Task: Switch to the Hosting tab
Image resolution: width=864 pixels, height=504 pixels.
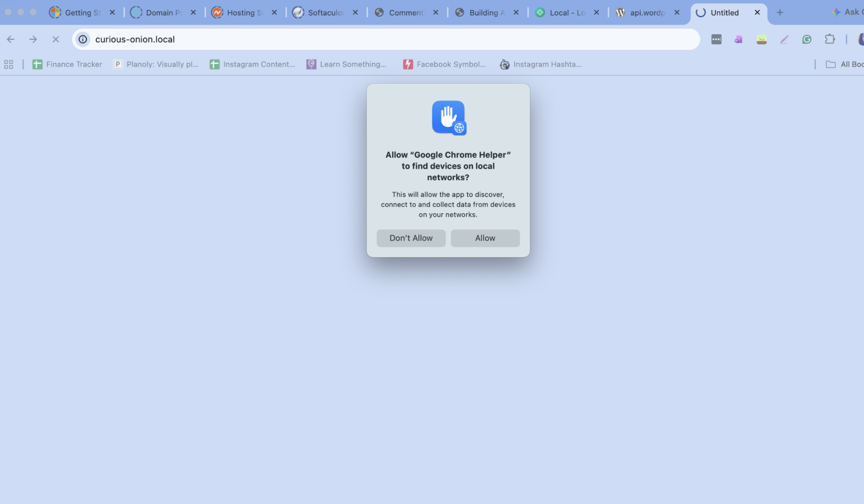Action: (244, 13)
